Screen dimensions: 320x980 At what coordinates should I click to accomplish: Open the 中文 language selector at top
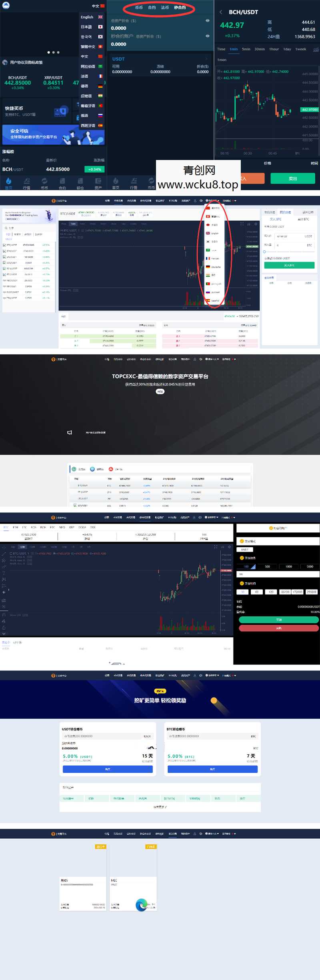[98, 6]
